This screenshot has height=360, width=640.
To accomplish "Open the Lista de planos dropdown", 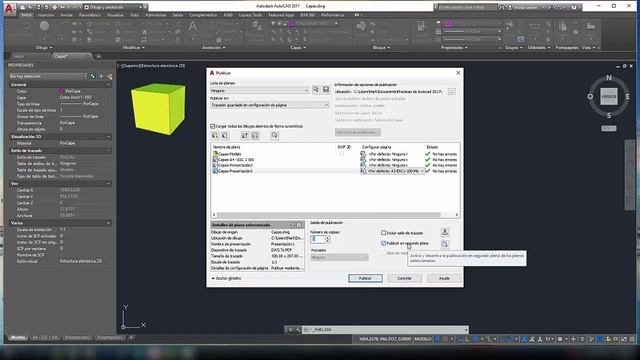I will (260, 91).
